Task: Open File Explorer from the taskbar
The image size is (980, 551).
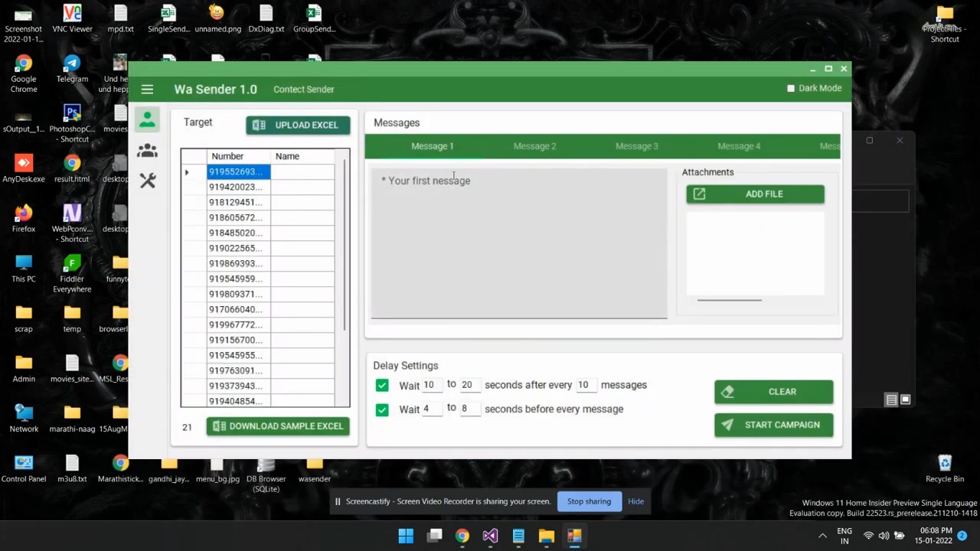Action: 546,536
